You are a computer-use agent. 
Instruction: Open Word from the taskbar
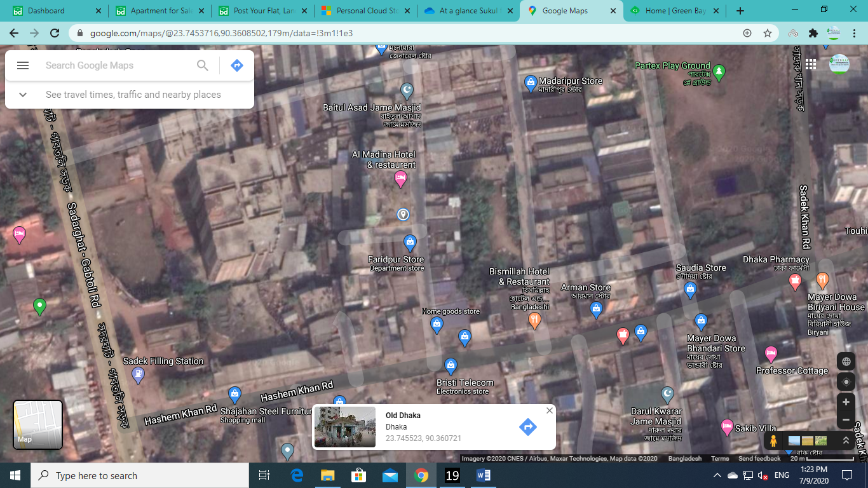click(483, 475)
